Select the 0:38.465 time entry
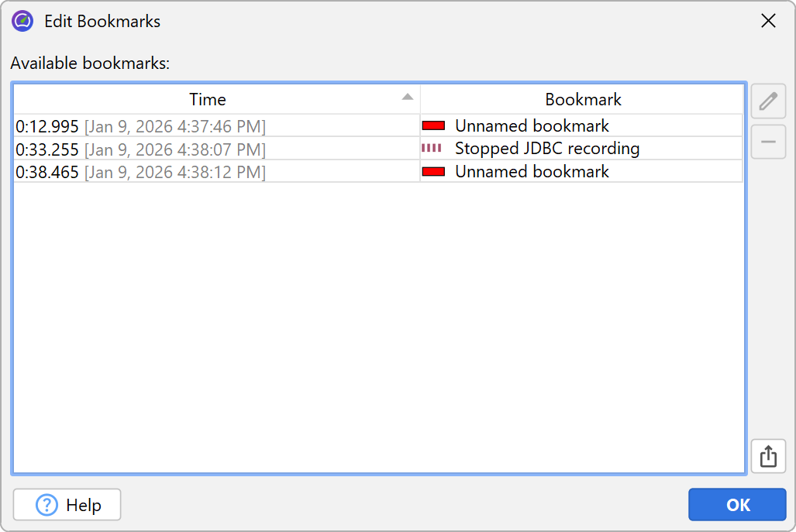Screen dimensions: 796x532 point(47,172)
